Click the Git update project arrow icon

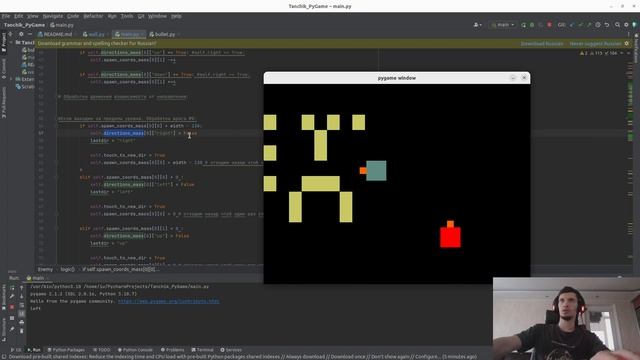pyautogui.click(x=572, y=25)
